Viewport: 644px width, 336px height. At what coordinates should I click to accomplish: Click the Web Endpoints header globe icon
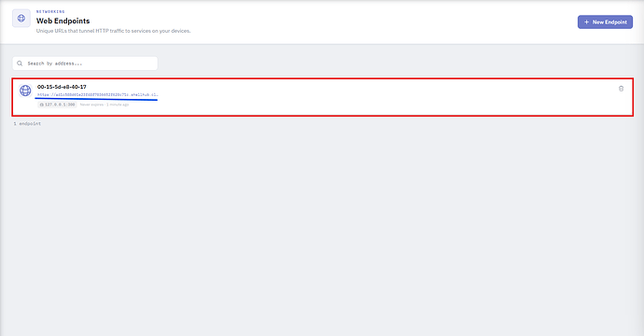click(21, 19)
